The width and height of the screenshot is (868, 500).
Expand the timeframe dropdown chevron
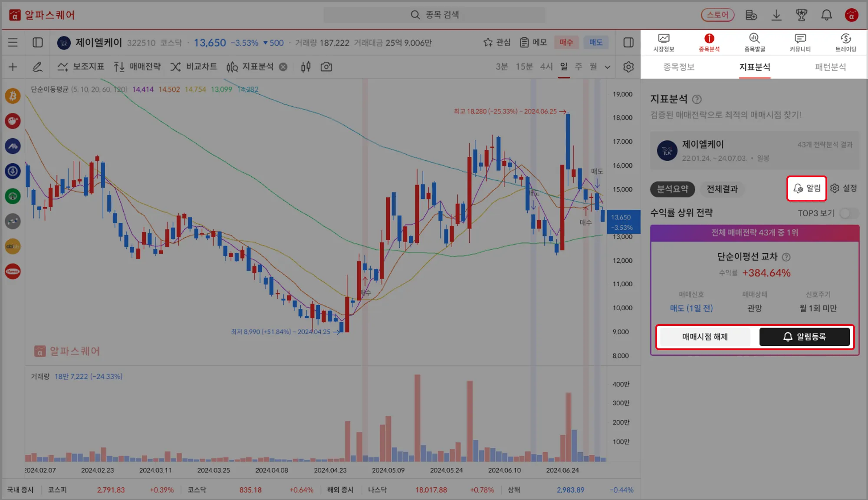click(607, 67)
